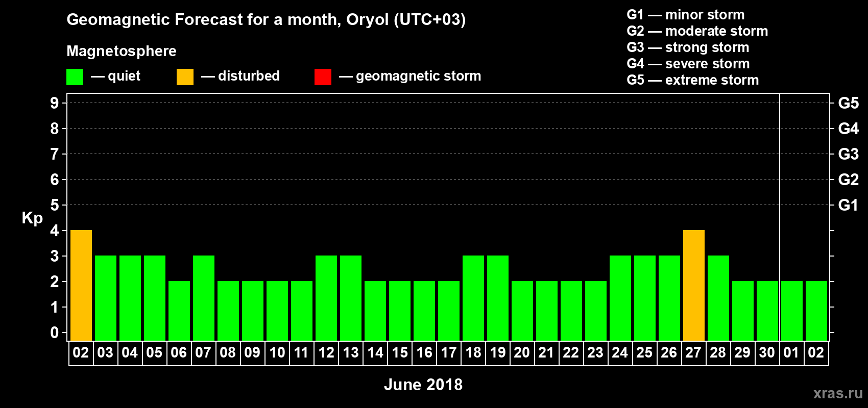Click the date label 23

click(x=595, y=352)
